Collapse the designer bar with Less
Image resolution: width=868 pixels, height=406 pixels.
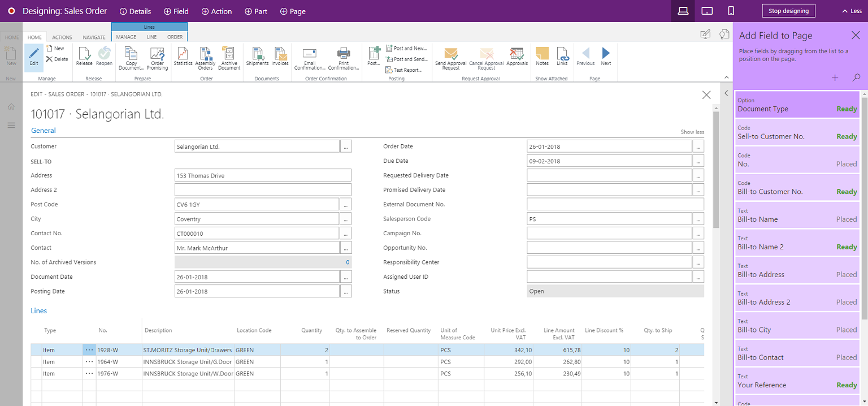(x=852, y=11)
